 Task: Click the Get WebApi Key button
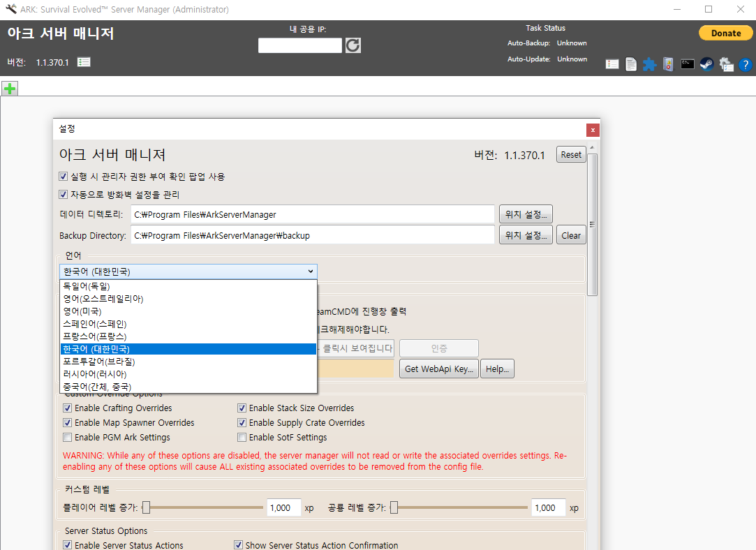tap(439, 369)
